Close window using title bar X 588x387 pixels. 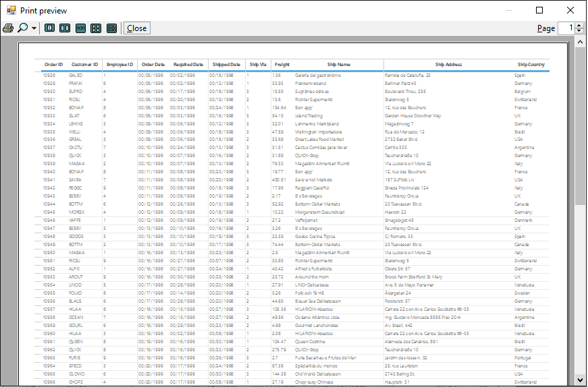tap(570, 11)
